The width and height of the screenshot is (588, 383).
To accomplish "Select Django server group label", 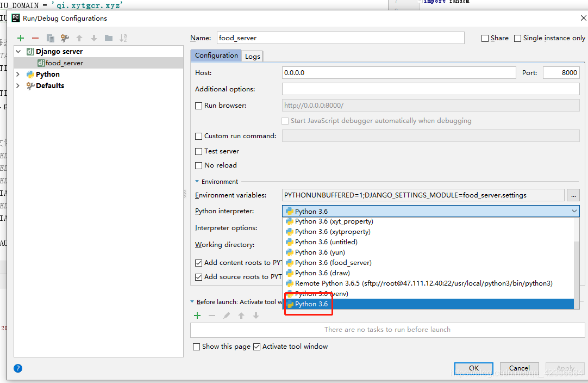I will [59, 52].
